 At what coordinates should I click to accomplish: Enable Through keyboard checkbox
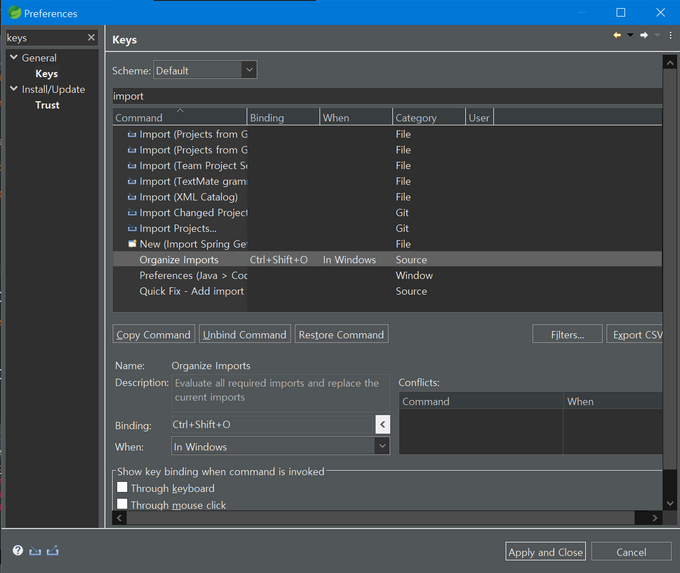[122, 487]
